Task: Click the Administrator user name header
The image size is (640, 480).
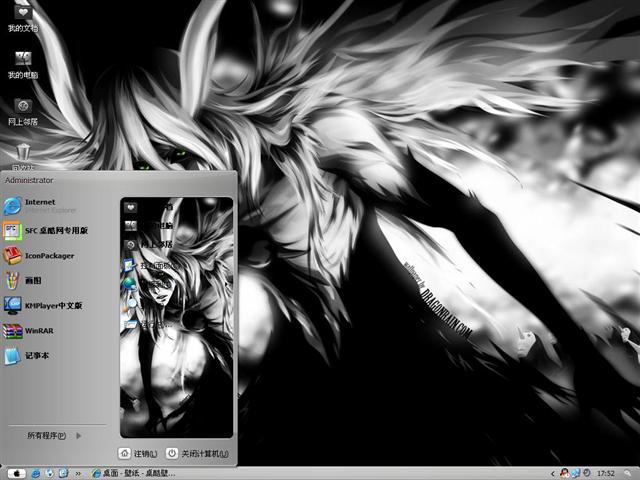Action: click(29, 180)
